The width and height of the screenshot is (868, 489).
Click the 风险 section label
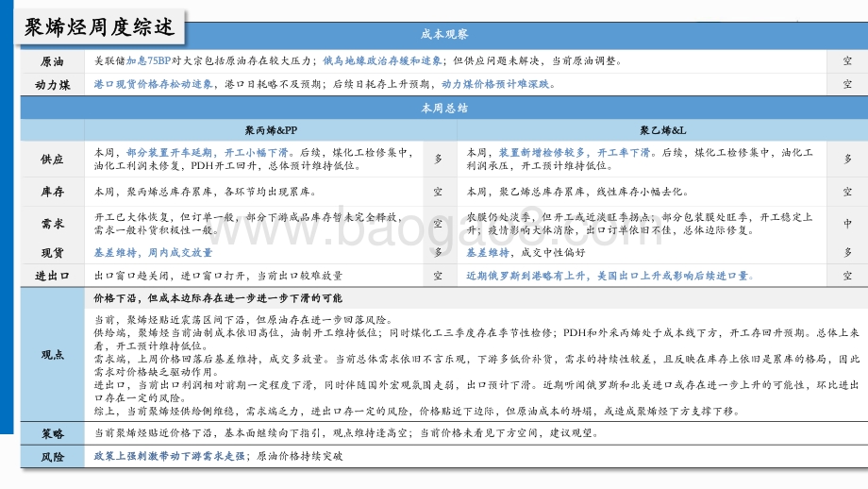pyautogui.click(x=52, y=458)
